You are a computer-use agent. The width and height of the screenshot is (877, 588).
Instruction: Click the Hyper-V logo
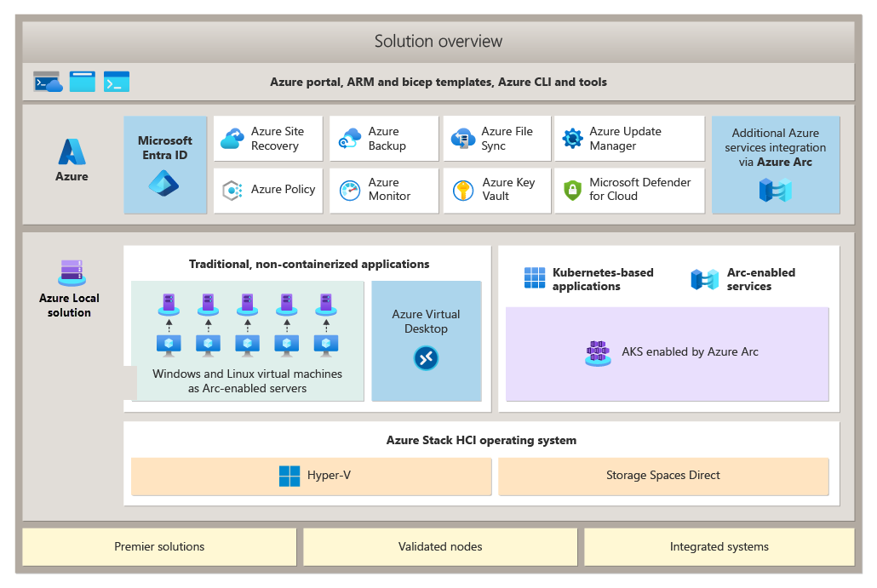289,476
